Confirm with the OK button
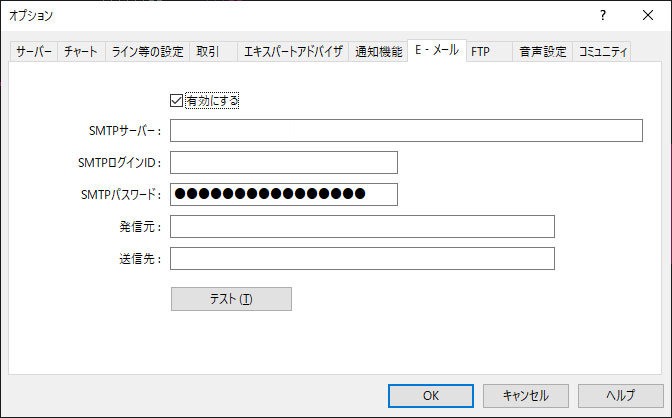672x418 pixels. (431, 395)
